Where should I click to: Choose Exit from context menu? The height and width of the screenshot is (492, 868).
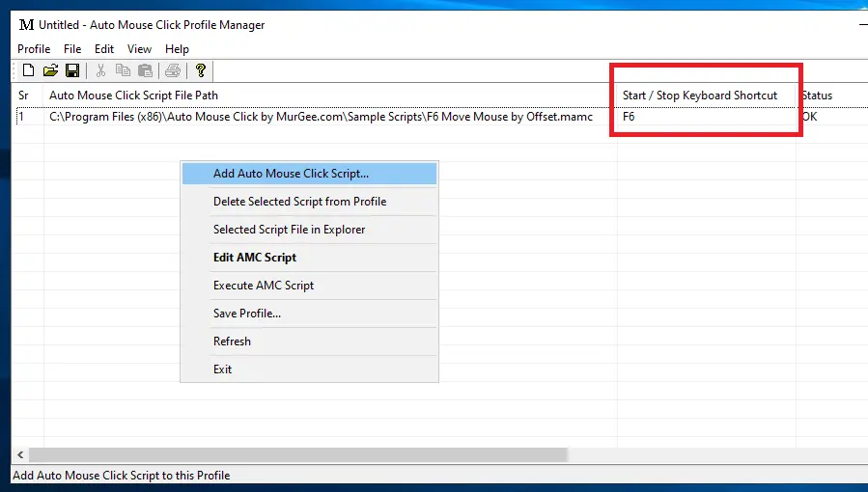[309, 369]
